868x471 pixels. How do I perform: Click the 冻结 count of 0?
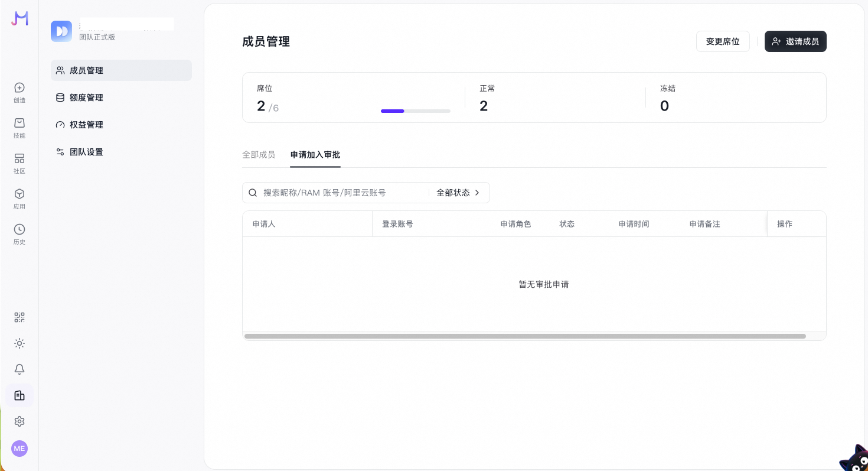click(664, 106)
